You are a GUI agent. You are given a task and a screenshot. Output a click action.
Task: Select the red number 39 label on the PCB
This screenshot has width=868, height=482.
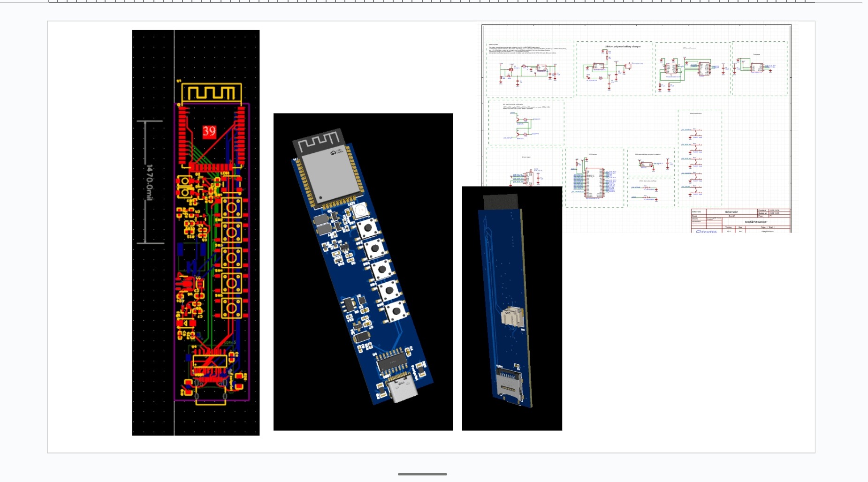coord(209,132)
